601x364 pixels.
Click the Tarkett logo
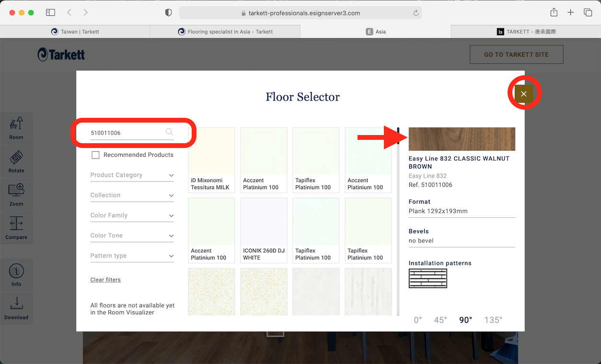click(61, 55)
